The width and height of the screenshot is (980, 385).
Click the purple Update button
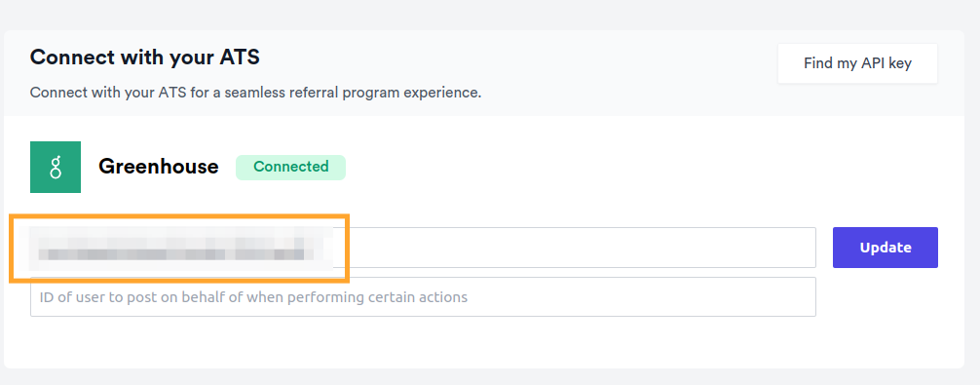point(885,248)
